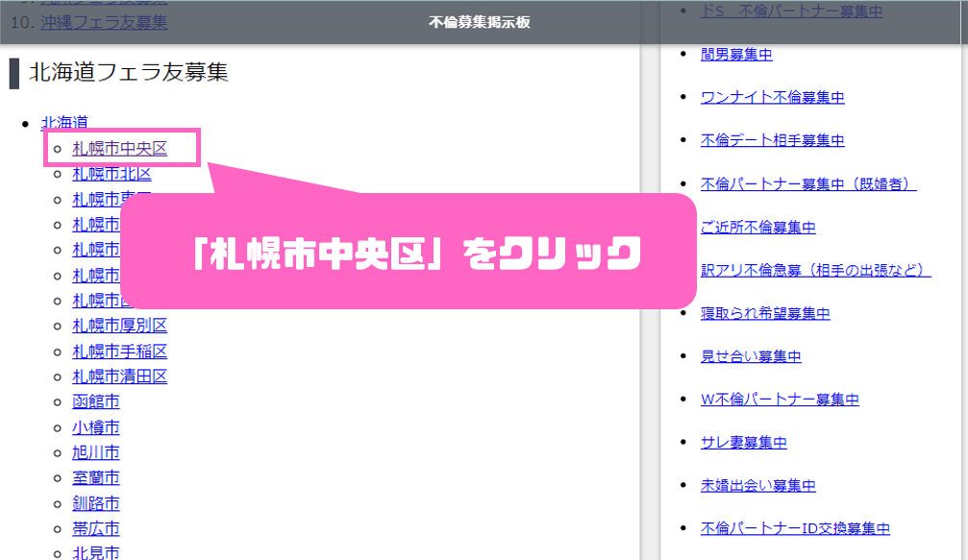Open the 不倫パートナーID交換募集中 sidebar link
This screenshot has width=968, height=560.
pos(795,529)
